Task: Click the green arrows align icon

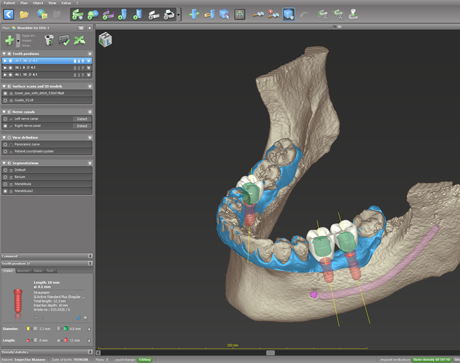Action: 80,40
